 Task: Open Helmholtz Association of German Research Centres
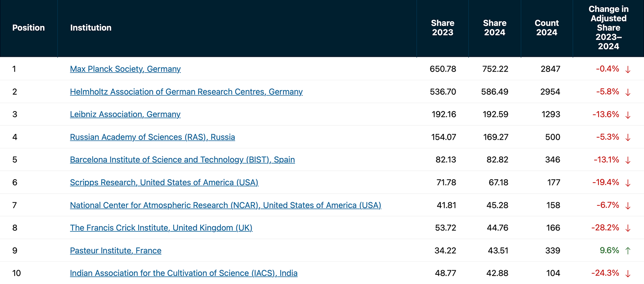(x=186, y=92)
